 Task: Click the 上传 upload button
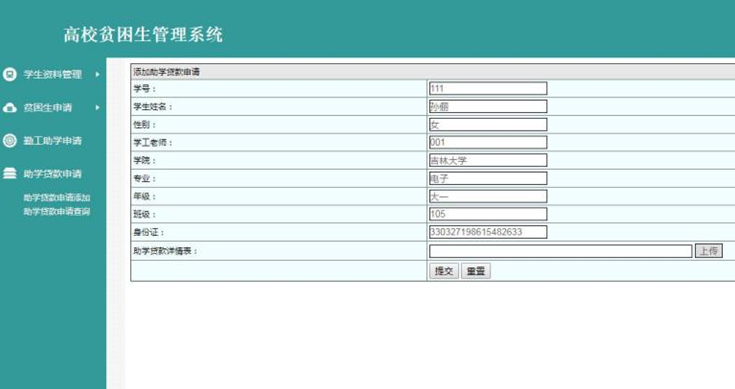coord(708,251)
